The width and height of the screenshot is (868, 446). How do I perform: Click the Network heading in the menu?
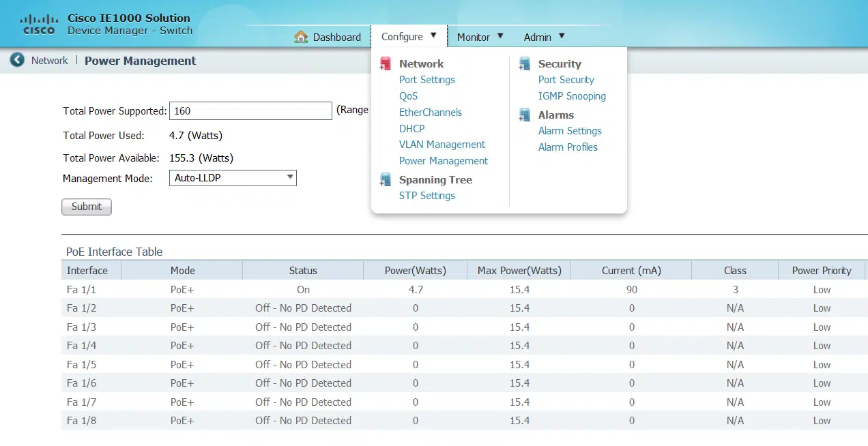[x=421, y=63]
